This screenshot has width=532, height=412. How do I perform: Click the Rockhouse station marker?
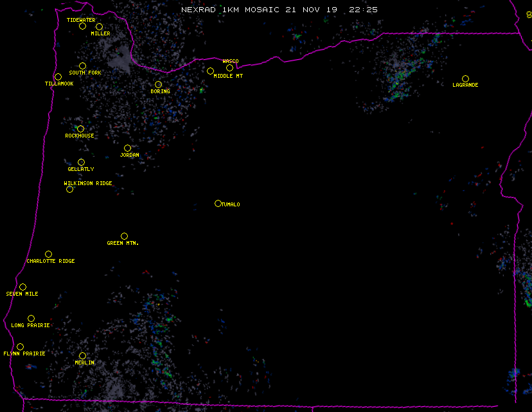point(80,129)
